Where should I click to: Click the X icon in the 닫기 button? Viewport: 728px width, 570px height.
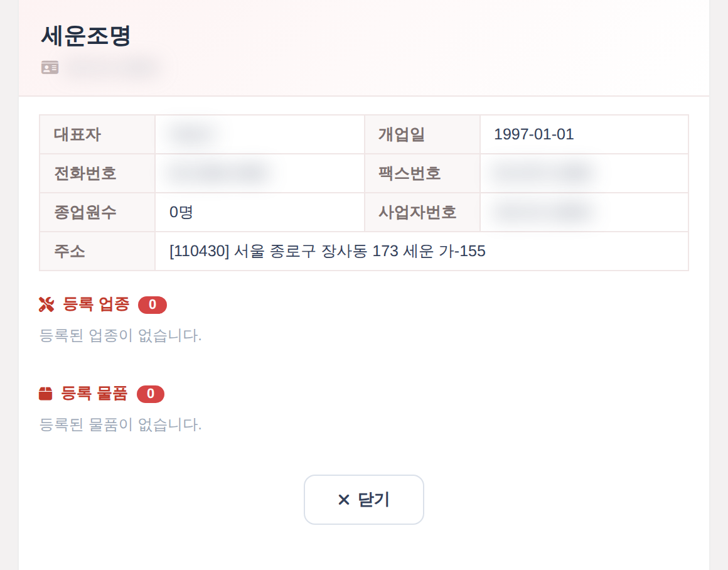pos(343,500)
